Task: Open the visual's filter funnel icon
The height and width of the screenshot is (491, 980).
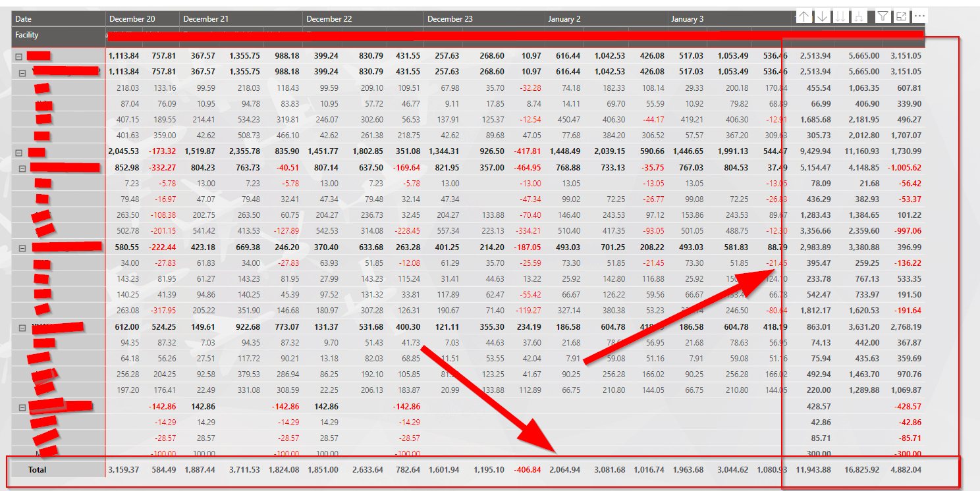Action: tap(883, 16)
